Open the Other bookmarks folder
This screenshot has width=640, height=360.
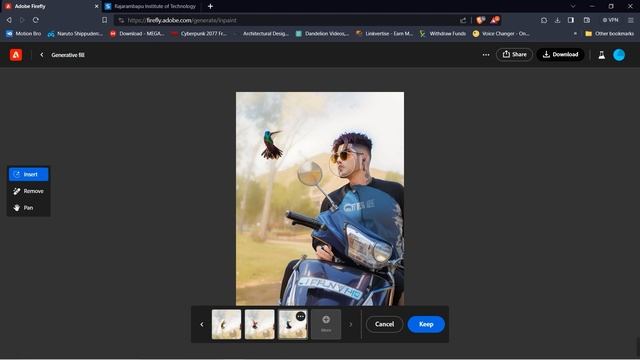coord(609,33)
